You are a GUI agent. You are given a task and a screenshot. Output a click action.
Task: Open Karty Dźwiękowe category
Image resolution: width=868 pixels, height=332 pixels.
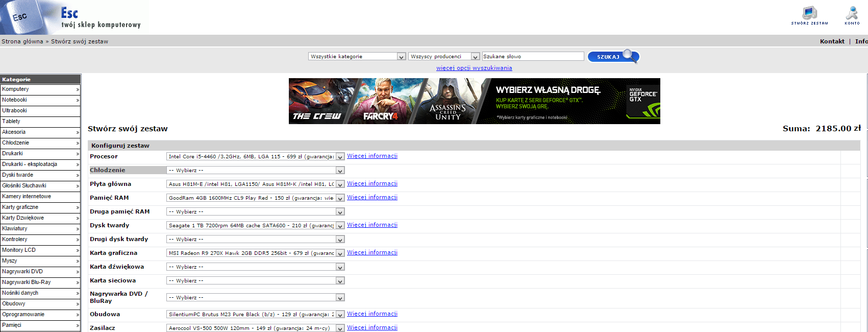(40, 218)
